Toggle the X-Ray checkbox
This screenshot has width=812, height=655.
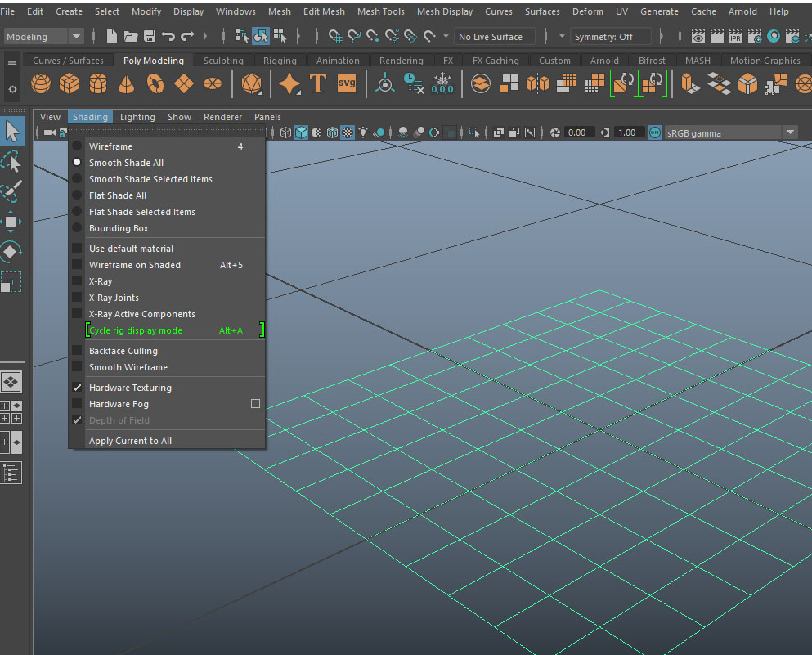[77, 281]
